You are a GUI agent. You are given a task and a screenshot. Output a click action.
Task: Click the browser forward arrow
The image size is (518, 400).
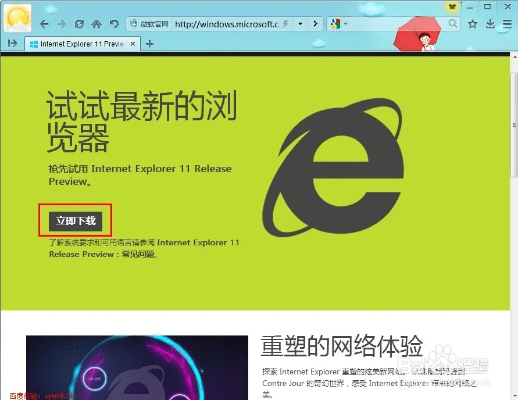coord(61,24)
